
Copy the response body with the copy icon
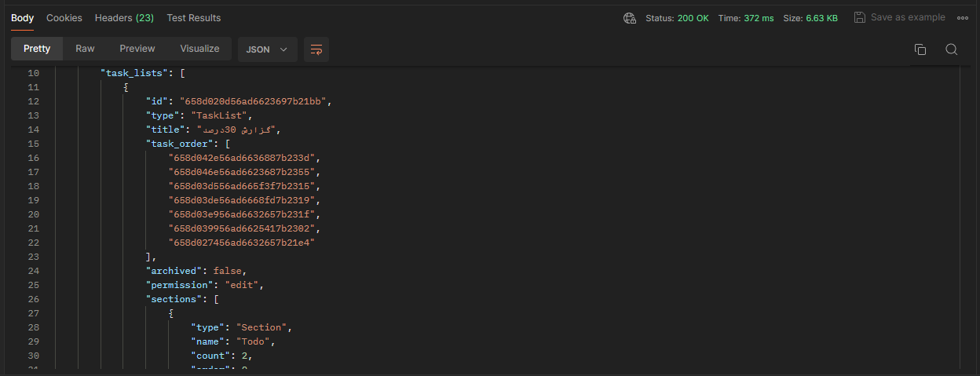tap(920, 49)
